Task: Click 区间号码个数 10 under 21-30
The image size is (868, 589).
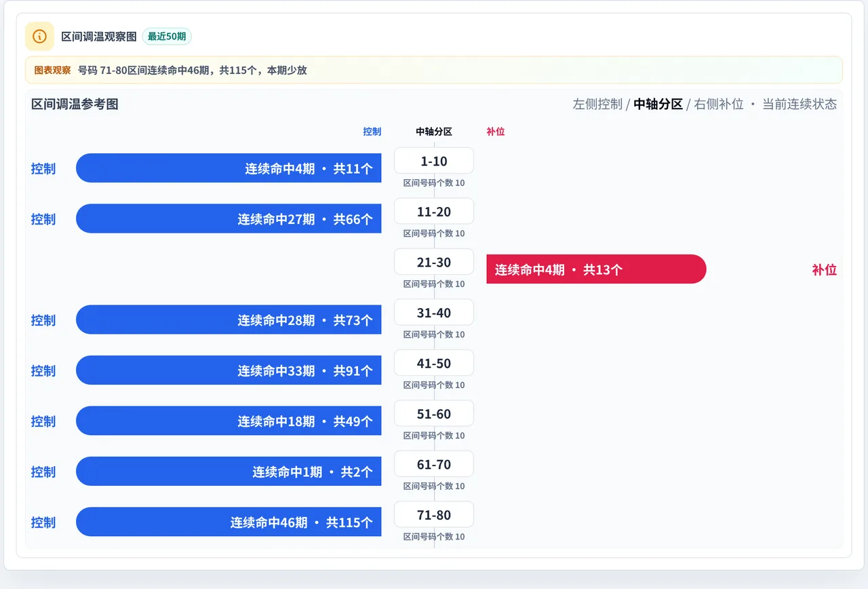Action: tap(434, 284)
